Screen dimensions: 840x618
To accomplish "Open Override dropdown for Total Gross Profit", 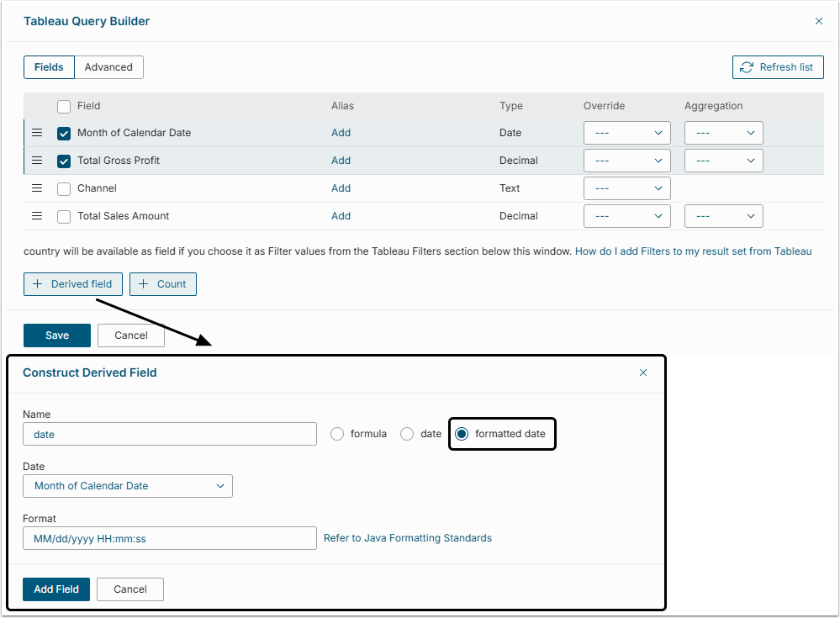I will pos(627,161).
